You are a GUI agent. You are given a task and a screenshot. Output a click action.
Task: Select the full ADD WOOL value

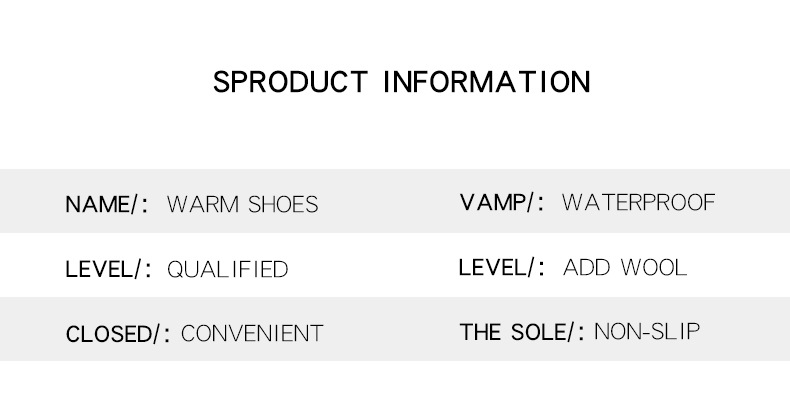click(x=625, y=267)
